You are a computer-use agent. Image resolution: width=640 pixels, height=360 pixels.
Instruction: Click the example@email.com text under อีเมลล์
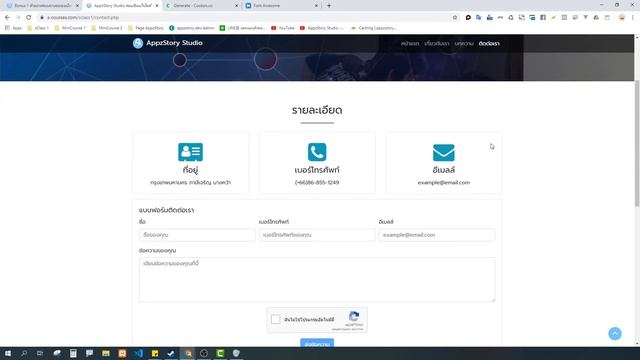pos(444,182)
